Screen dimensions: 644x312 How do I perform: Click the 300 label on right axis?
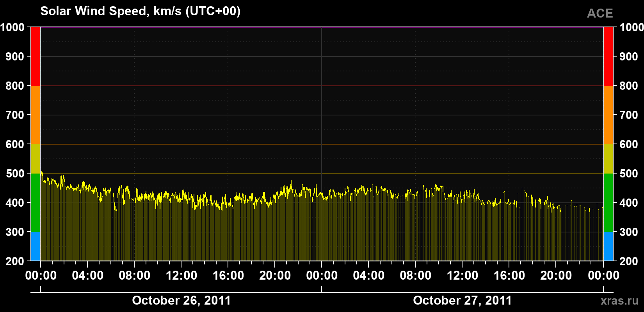[629, 232]
